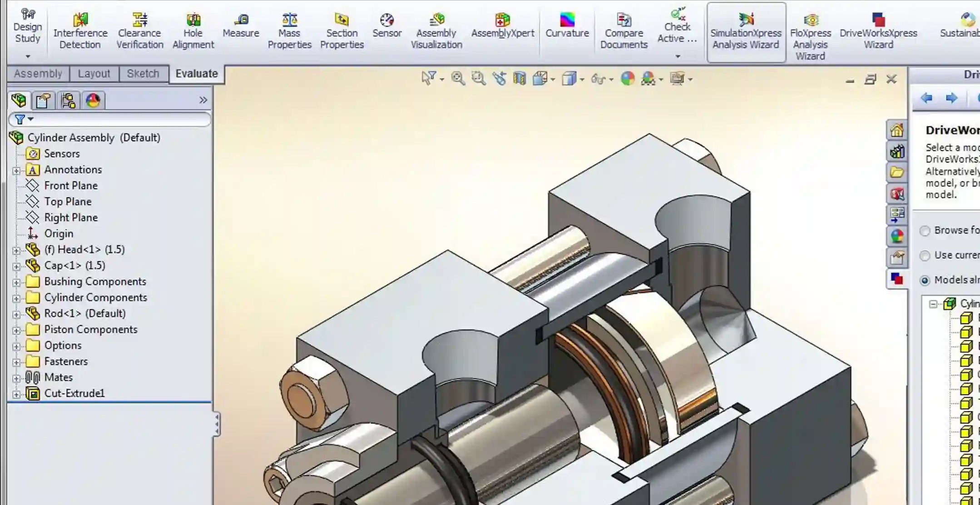Expand the Mates node
980x505 pixels.
pyautogui.click(x=16, y=378)
